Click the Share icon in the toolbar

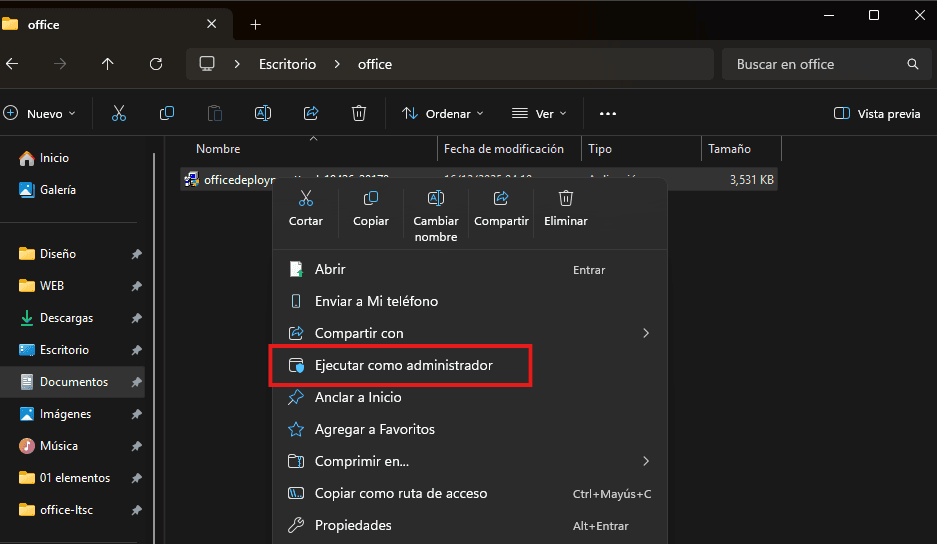coord(311,114)
